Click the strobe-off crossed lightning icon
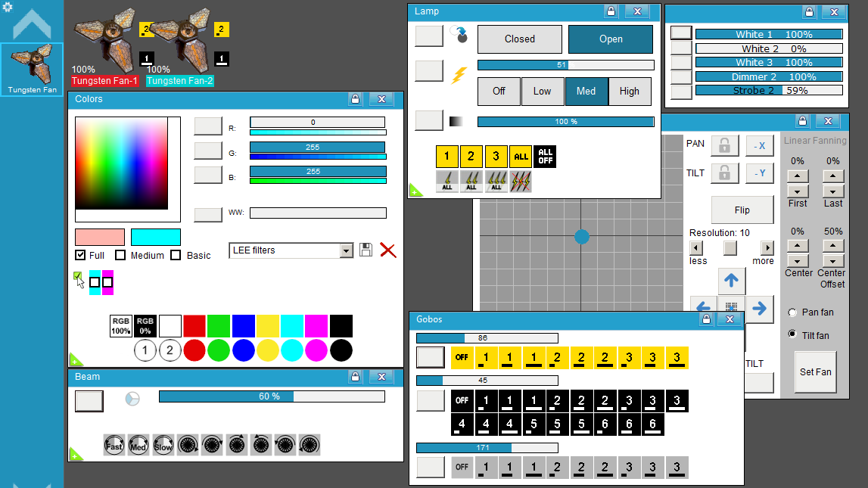The image size is (868, 488). [521, 182]
